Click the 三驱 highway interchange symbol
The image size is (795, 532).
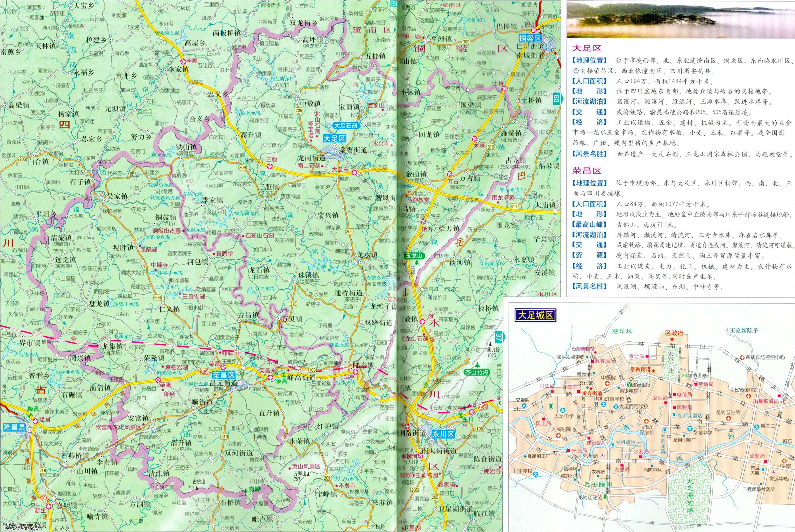(270, 166)
